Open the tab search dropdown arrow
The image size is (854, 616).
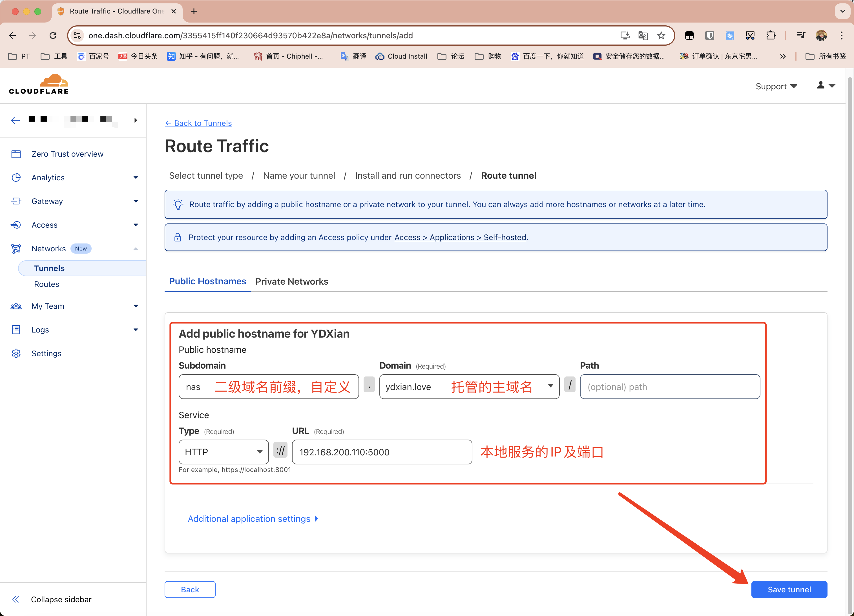coord(843,11)
